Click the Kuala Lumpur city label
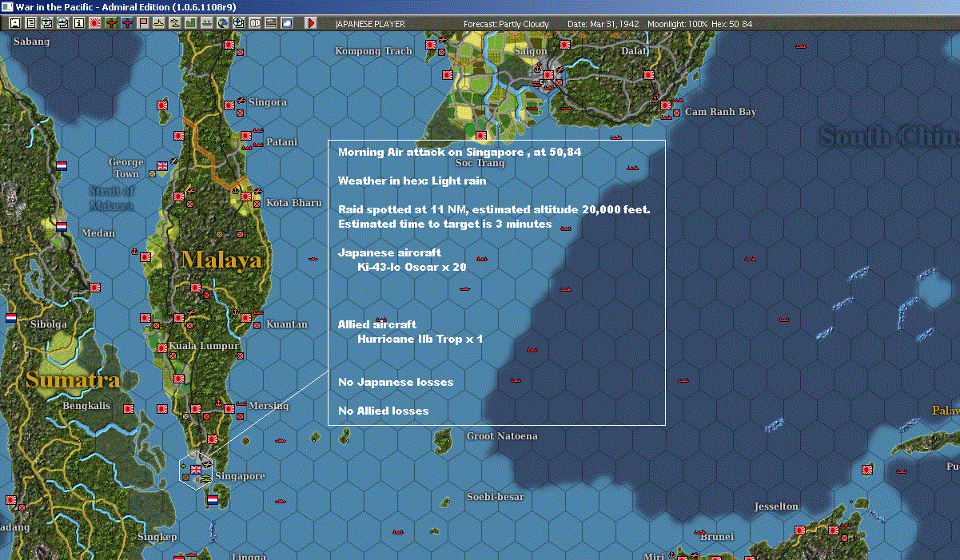The image size is (960, 560). pos(204,347)
